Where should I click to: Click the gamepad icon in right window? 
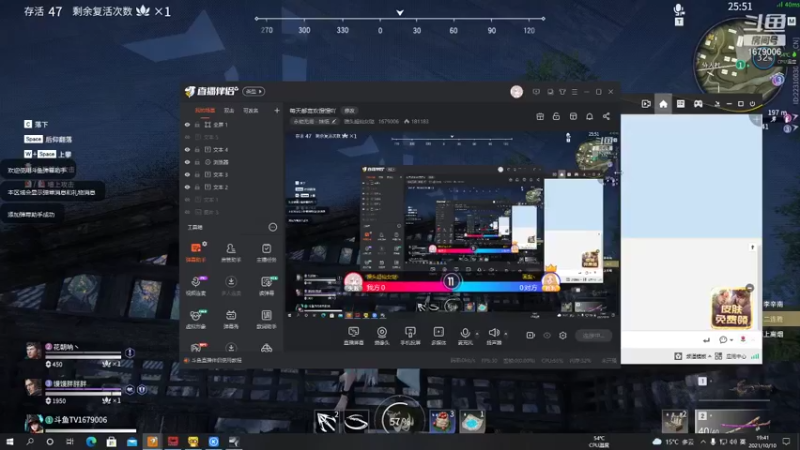[x=698, y=104]
